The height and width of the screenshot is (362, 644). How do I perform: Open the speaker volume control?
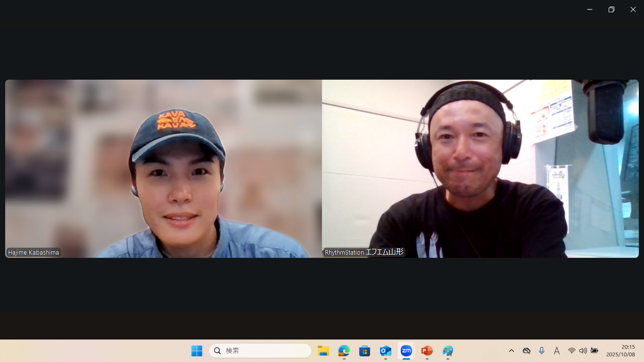(x=583, y=351)
